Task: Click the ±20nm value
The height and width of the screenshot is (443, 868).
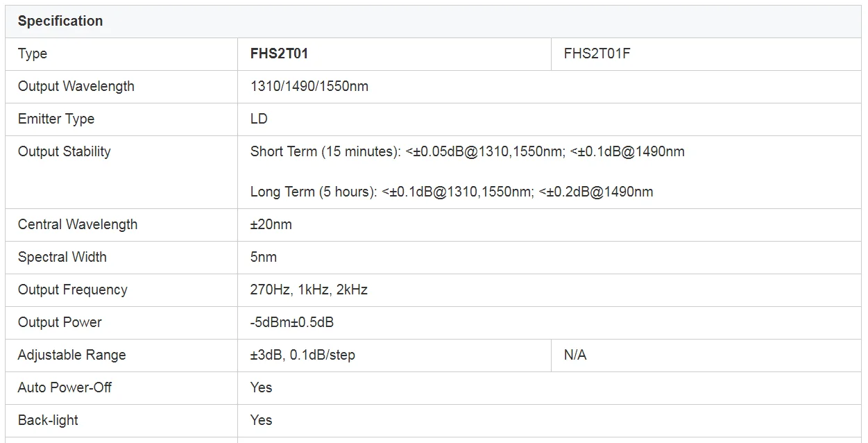Action: [271, 224]
